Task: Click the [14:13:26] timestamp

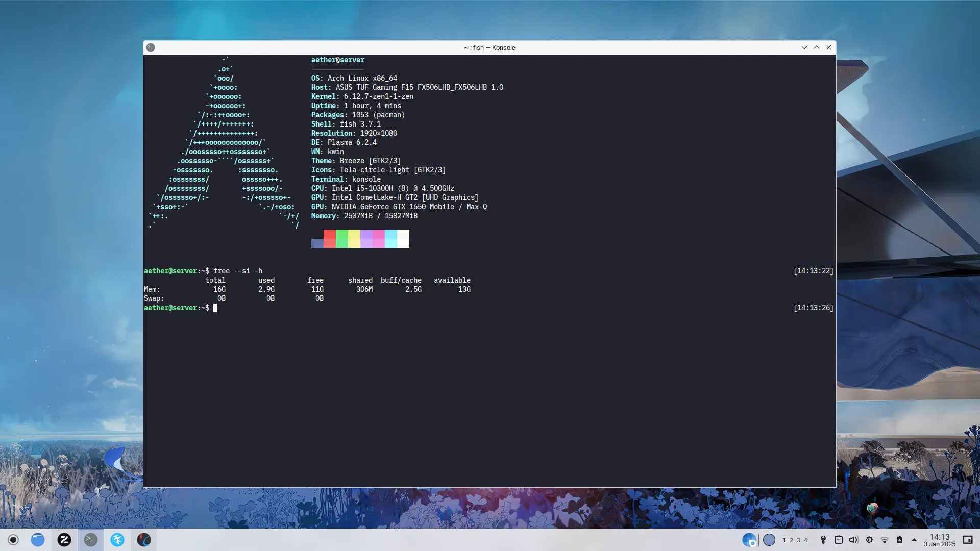Action: click(x=814, y=308)
